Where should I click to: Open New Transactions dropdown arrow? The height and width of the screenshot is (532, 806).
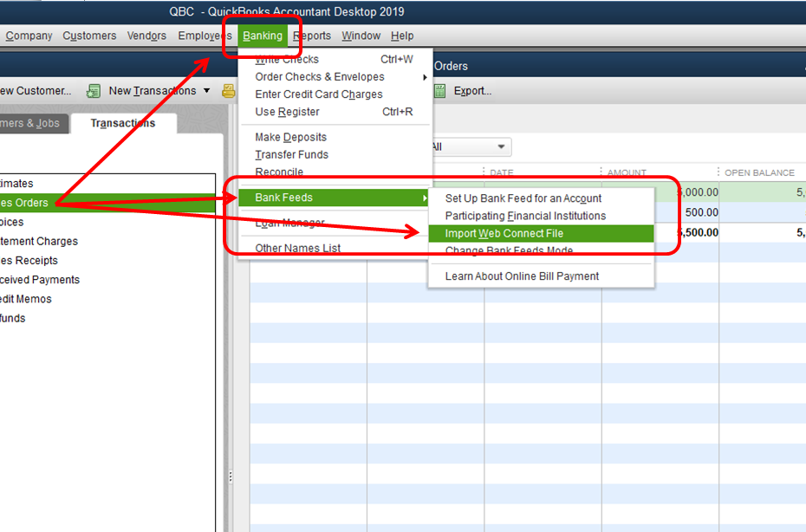click(x=206, y=91)
